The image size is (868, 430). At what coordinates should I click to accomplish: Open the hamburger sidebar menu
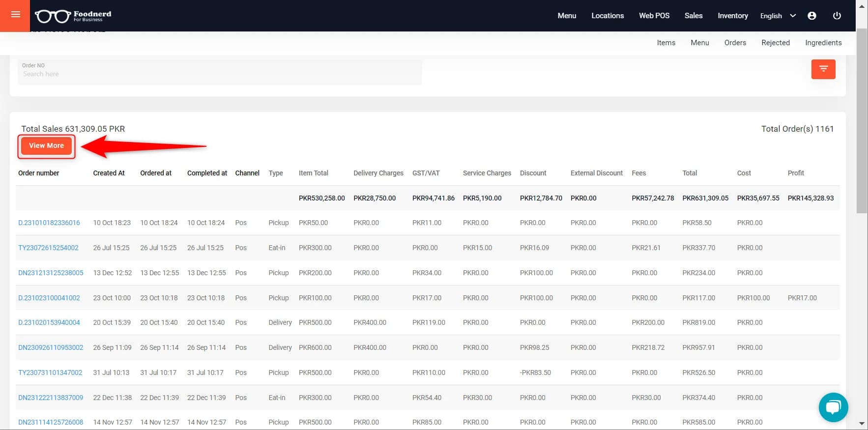tap(15, 15)
